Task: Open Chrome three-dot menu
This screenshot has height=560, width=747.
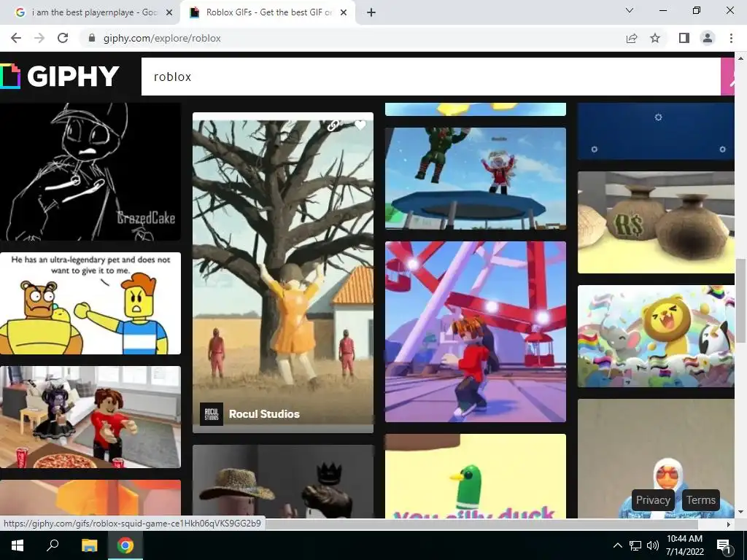Action: [731, 38]
